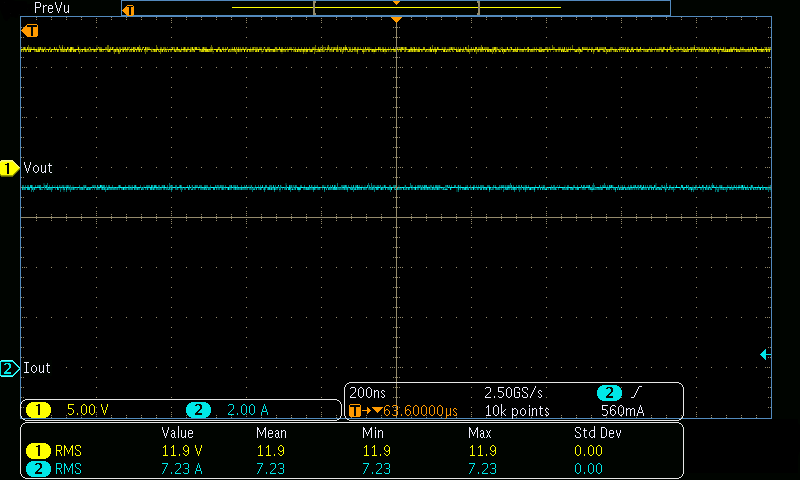Click the rising edge trigger slope symbol

click(637, 393)
